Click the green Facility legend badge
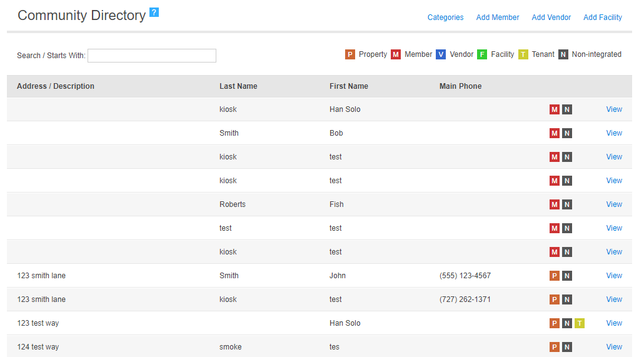 coord(482,54)
